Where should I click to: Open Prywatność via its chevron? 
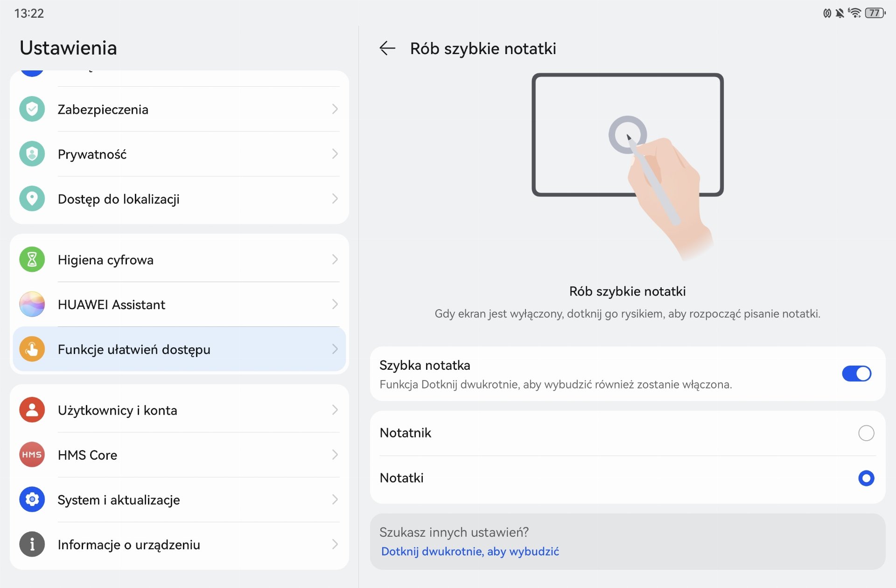[335, 154]
